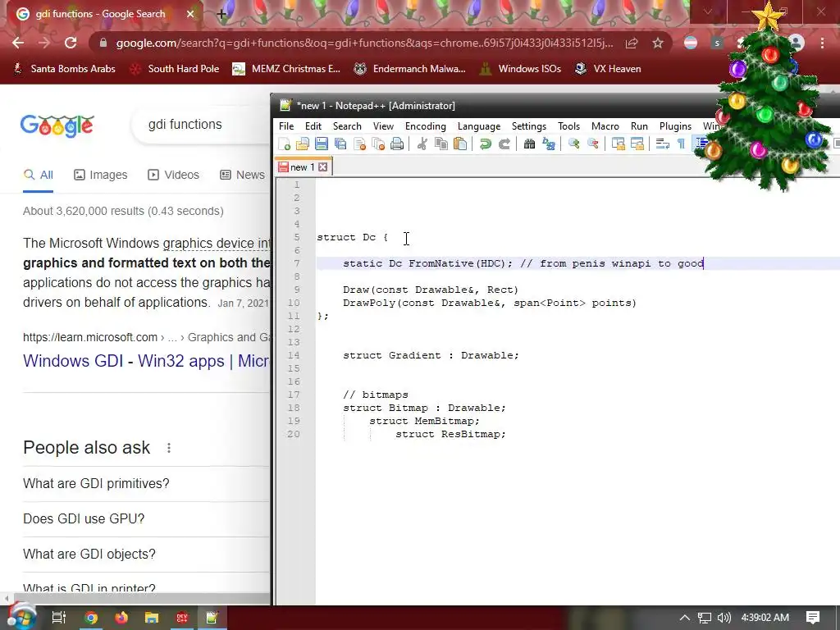Open a new Chrome tab
The height and width of the screenshot is (630, 840).
(221, 14)
